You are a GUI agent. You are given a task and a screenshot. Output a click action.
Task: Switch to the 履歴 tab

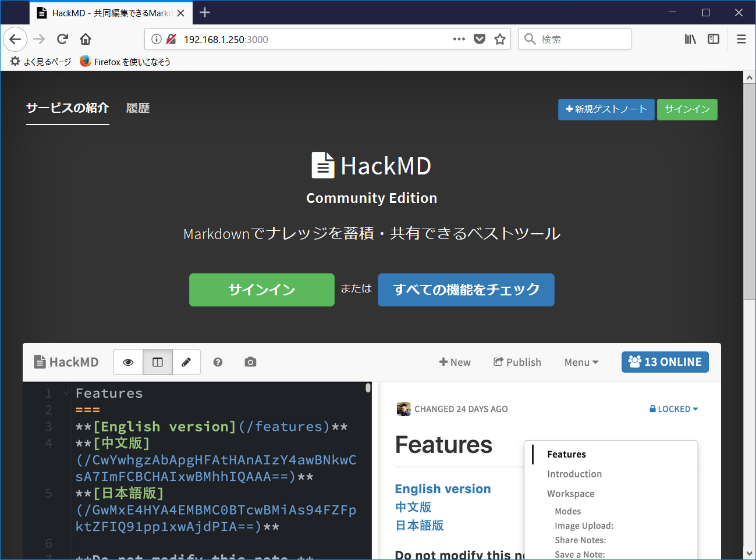tap(138, 108)
